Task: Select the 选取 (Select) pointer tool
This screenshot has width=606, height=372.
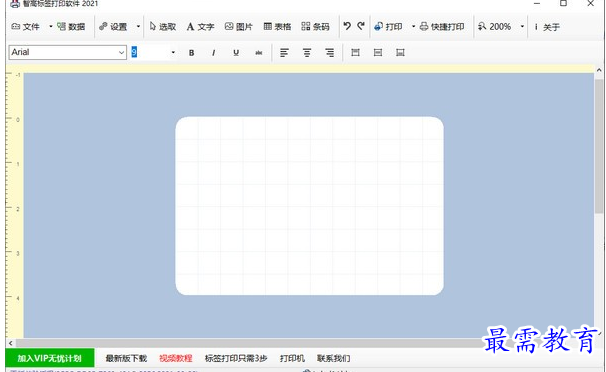Action: click(x=163, y=27)
